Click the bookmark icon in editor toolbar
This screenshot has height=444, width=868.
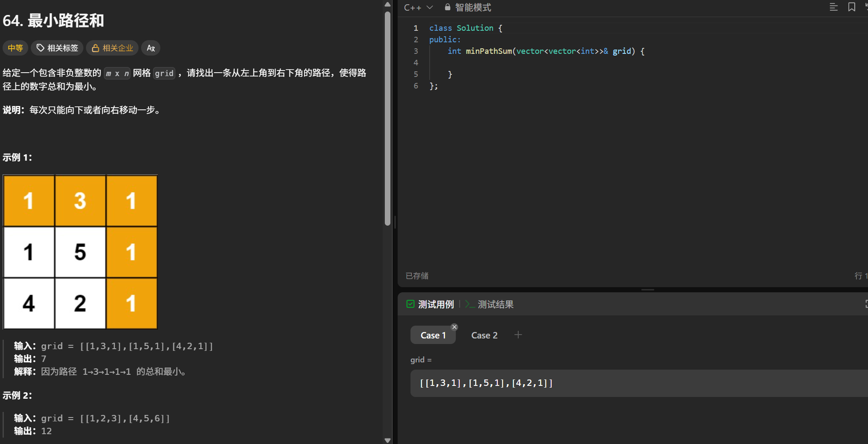click(x=851, y=7)
